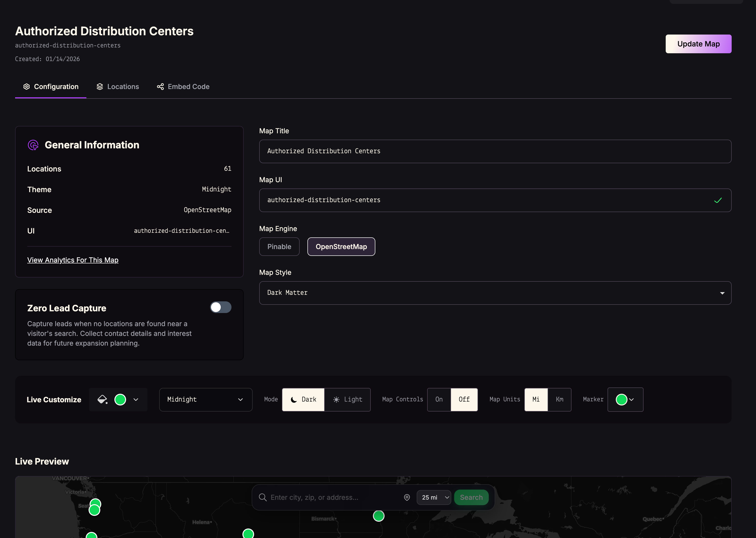
Task: Enable the Zero Lead Capture toggle
Action: 221,307
